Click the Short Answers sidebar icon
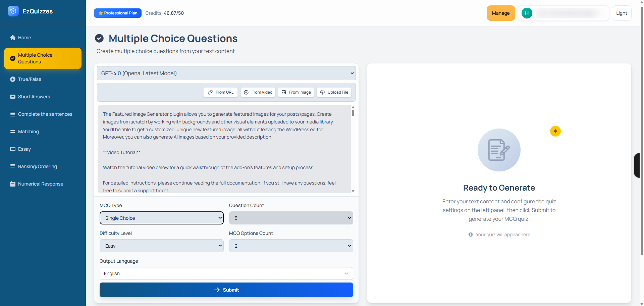644x306 pixels. 13,97
